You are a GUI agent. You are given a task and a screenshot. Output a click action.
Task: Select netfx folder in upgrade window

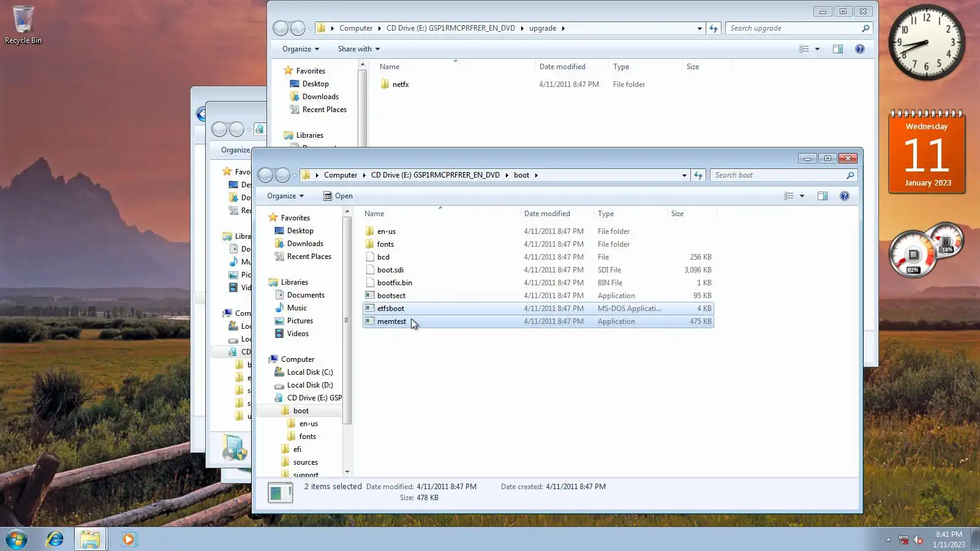pos(401,84)
